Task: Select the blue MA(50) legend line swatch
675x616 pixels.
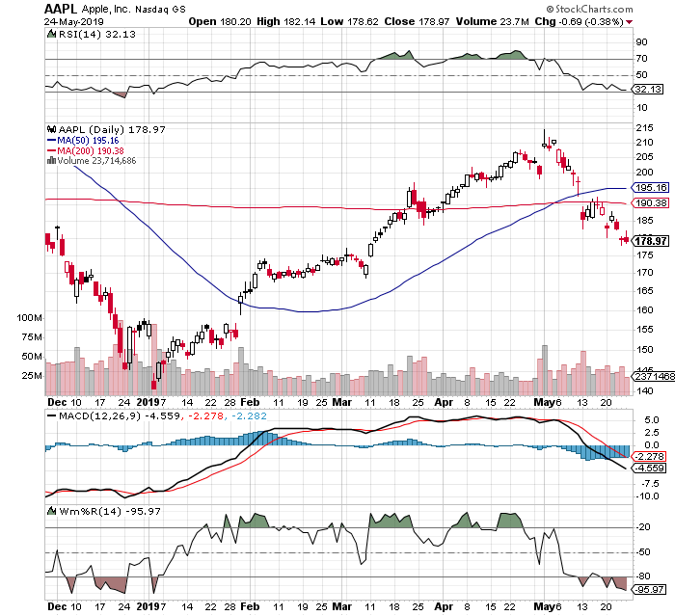Action: pyautogui.click(x=51, y=141)
